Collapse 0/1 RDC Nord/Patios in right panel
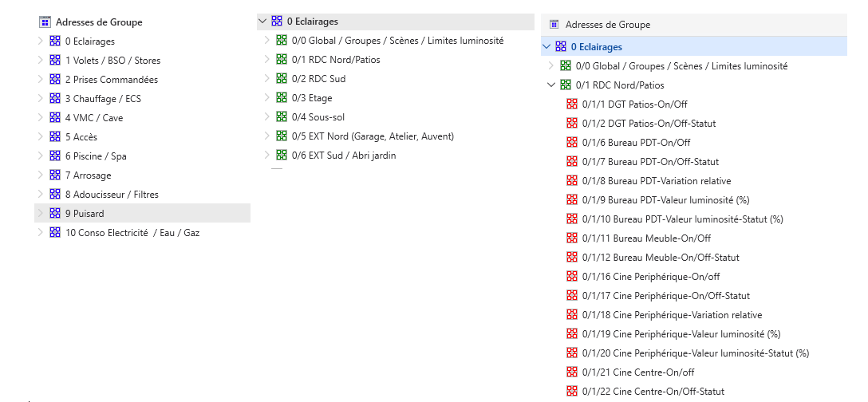This screenshot has width=868, height=402. point(550,85)
